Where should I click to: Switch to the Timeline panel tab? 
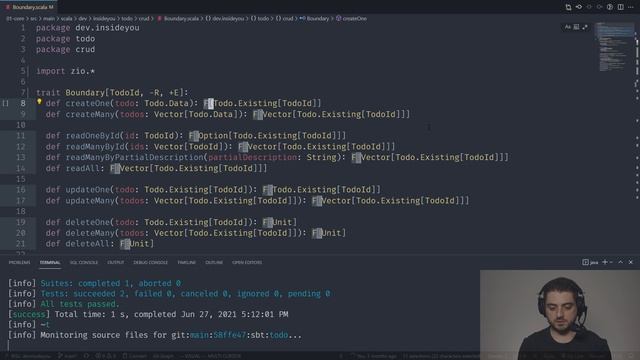click(x=187, y=262)
